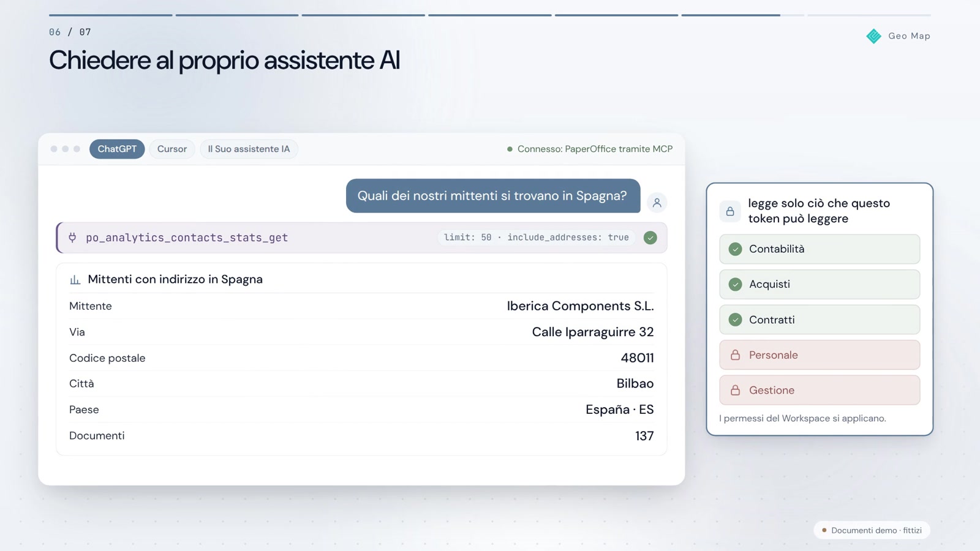Click the lock icon next to Gestione
This screenshot has height=551, width=980.
[735, 390]
